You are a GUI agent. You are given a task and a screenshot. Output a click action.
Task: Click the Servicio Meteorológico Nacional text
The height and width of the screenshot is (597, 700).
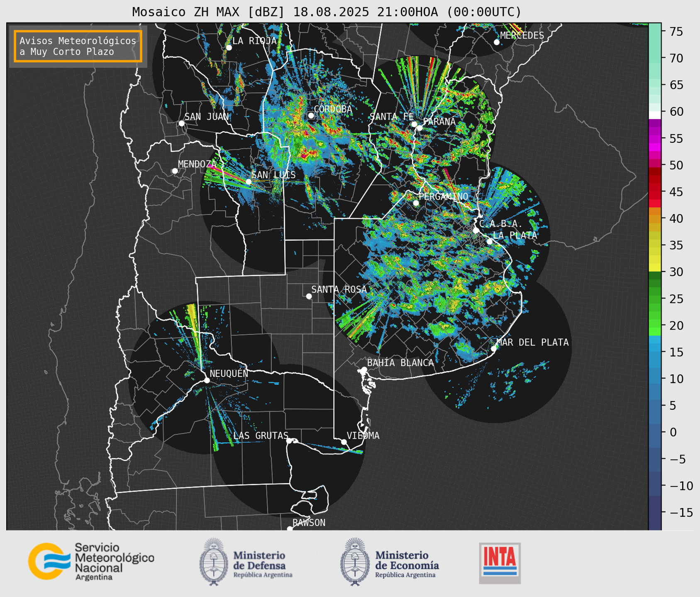click(x=115, y=562)
